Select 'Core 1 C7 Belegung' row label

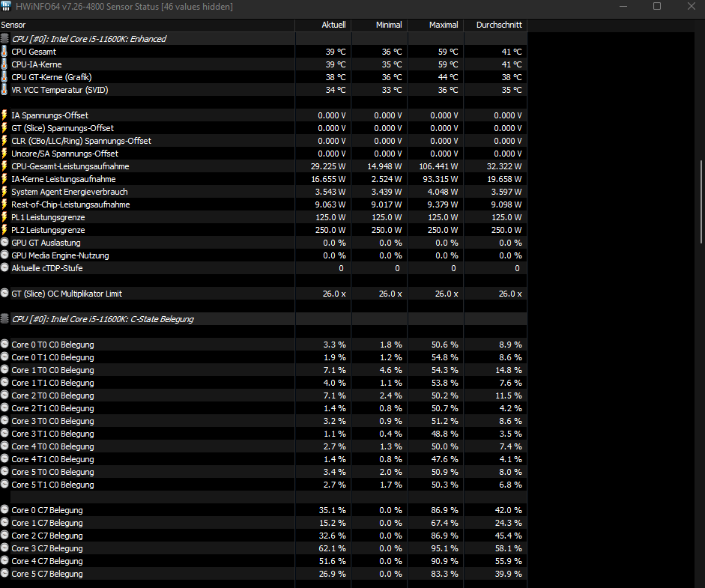(47, 523)
